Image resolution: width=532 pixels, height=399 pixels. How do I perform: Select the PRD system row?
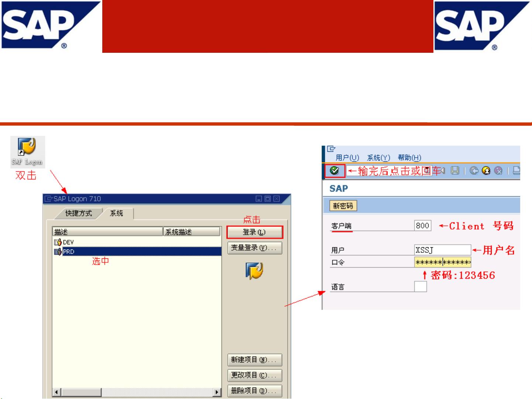coord(137,252)
